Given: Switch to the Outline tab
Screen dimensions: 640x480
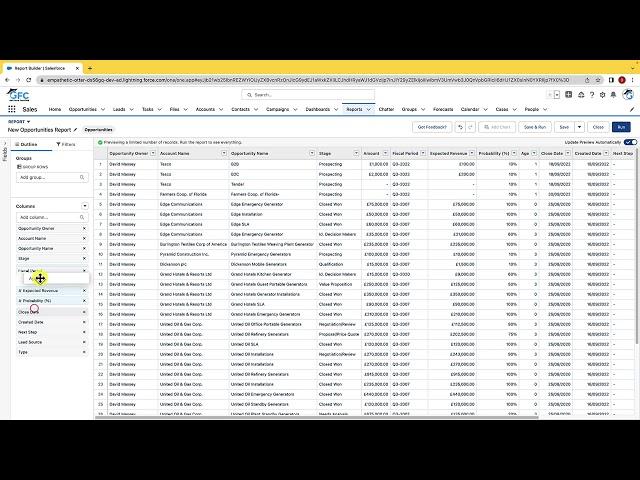Looking at the screenshot, I should (27, 144).
